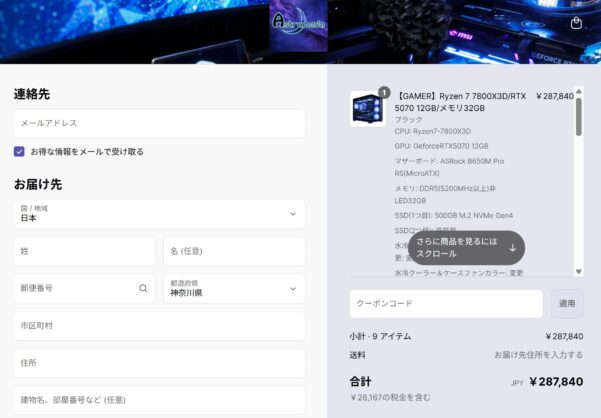The width and height of the screenshot is (601, 418).
Task: Click the ￥26,167の税金を含む tax note
Action: click(390, 397)
